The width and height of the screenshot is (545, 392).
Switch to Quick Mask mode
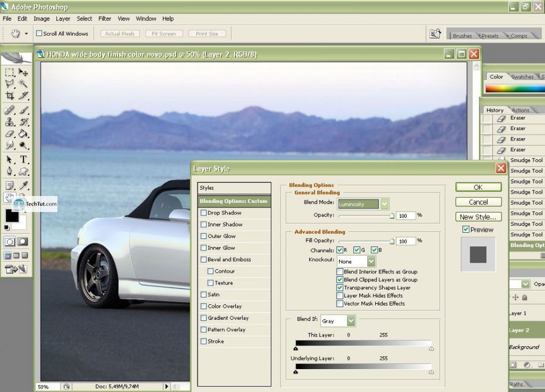coord(23,241)
